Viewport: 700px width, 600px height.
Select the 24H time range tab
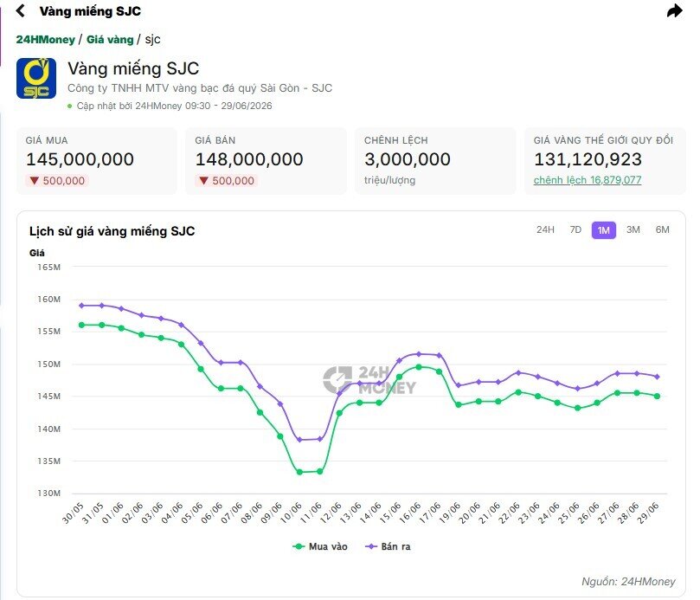[545, 229]
